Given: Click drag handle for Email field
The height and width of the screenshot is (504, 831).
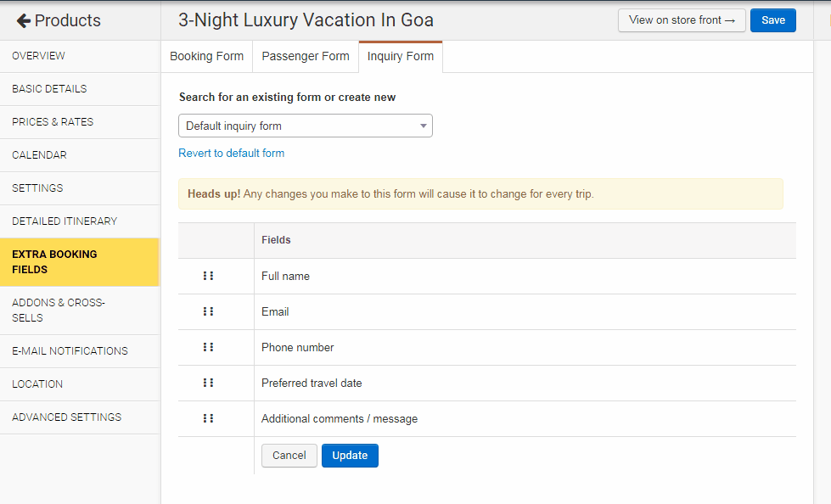Looking at the screenshot, I should [x=208, y=311].
